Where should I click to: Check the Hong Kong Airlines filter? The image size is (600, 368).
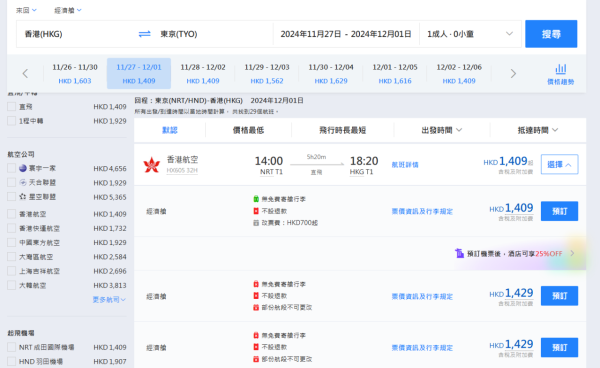11,214
